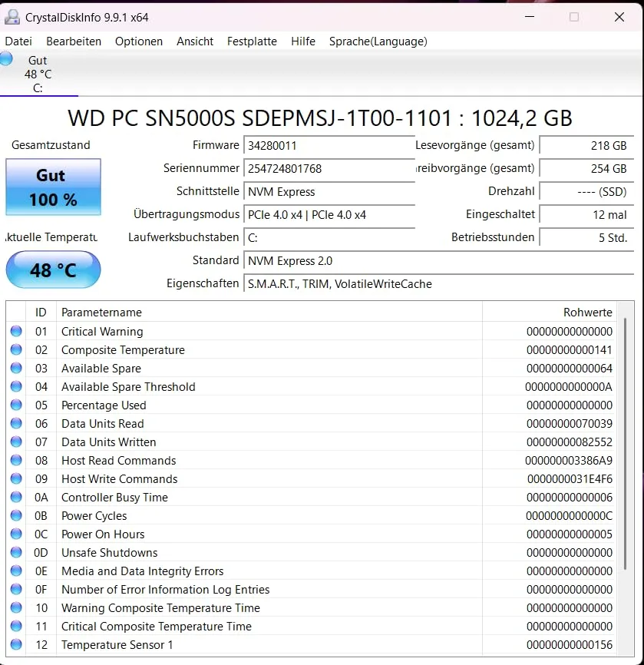Click the status orb for Power On Hours
Screen dimensions: 644x665
click(x=16, y=534)
